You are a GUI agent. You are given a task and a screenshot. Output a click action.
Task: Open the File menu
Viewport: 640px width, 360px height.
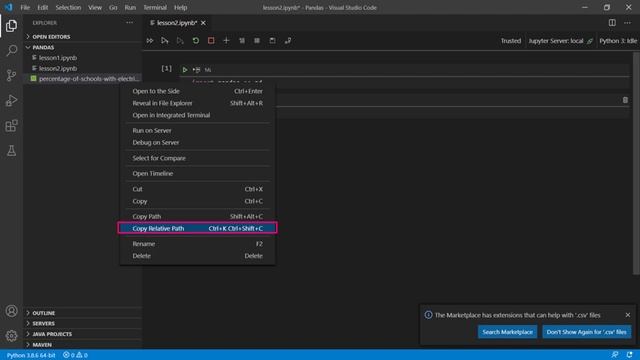point(25,7)
